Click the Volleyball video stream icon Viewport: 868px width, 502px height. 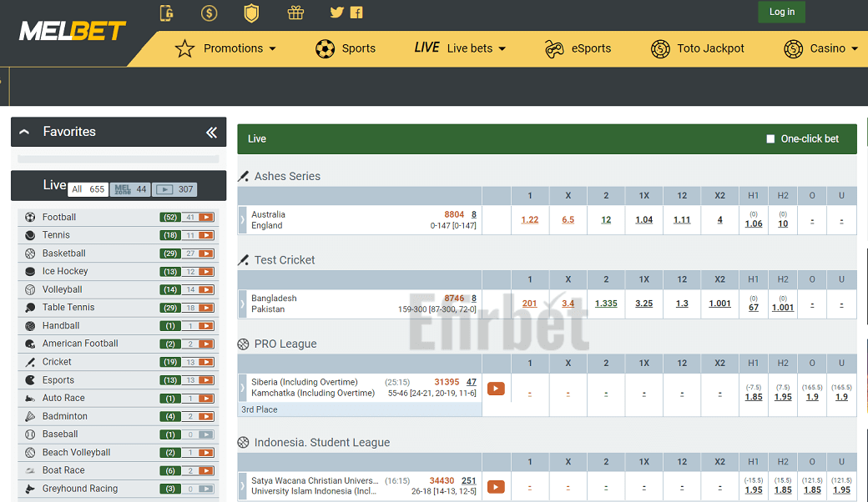point(206,289)
